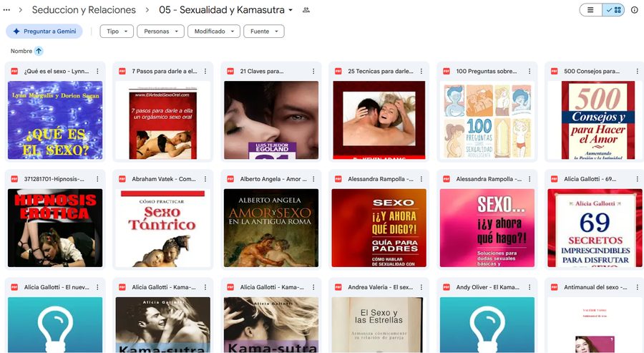Open Hipnosis Erótica cover thumbnail
This screenshot has width=644, height=353.
(55, 228)
